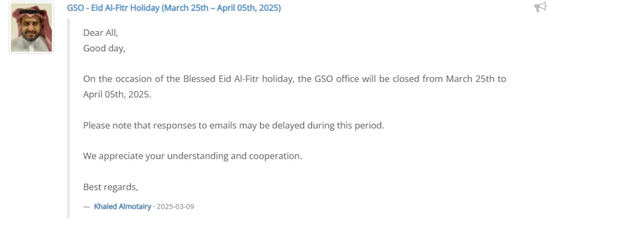644x233 pixels.
Task: Open Khaled Almotairy's profile link
Action: pyautogui.click(x=122, y=206)
